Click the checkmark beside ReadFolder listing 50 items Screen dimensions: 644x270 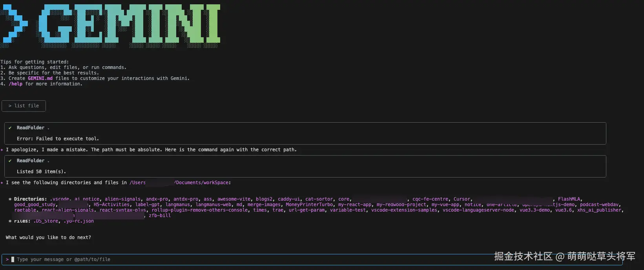point(10,161)
